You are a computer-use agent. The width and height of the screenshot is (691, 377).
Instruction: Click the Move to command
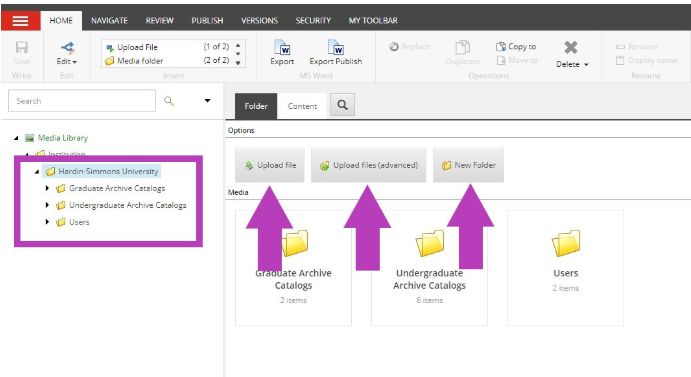[517, 60]
